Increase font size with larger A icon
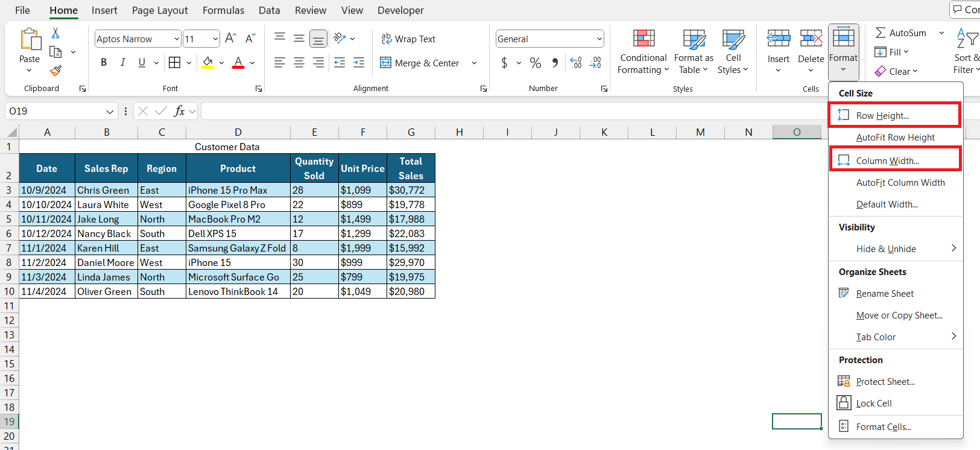 click(230, 39)
